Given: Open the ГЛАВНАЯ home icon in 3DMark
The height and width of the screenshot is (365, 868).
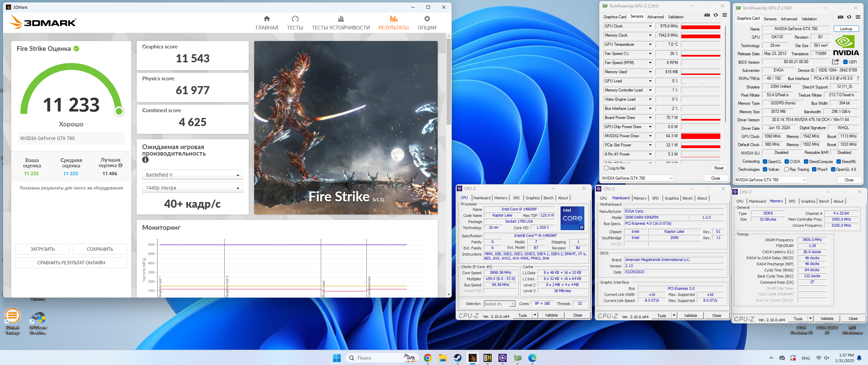Looking at the screenshot, I should (267, 19).
